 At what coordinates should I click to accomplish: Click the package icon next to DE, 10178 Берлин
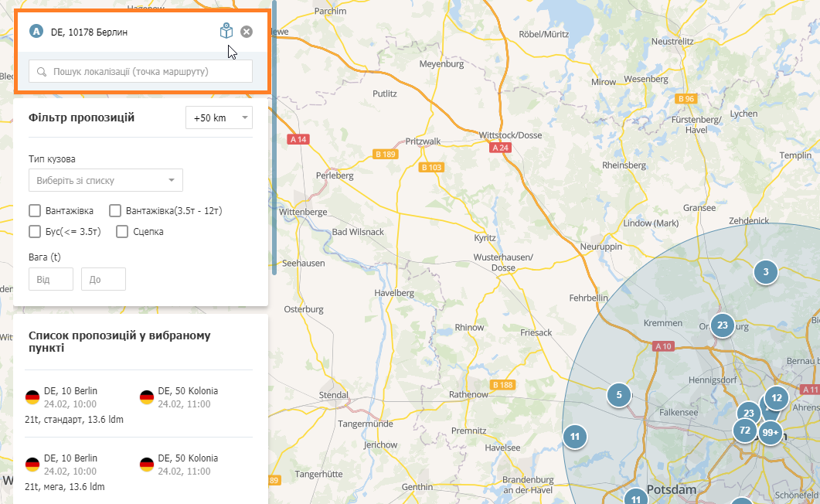[x=226, y=32]
